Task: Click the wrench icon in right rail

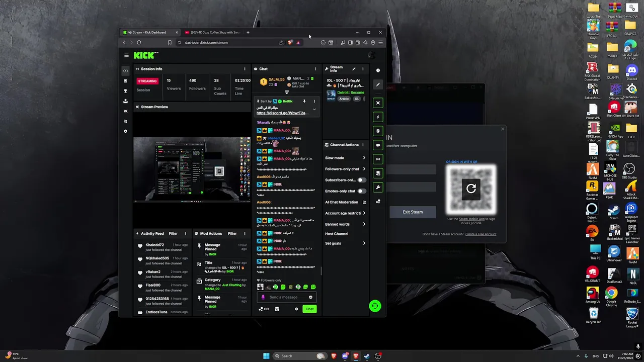Action: tap(378, 187)
